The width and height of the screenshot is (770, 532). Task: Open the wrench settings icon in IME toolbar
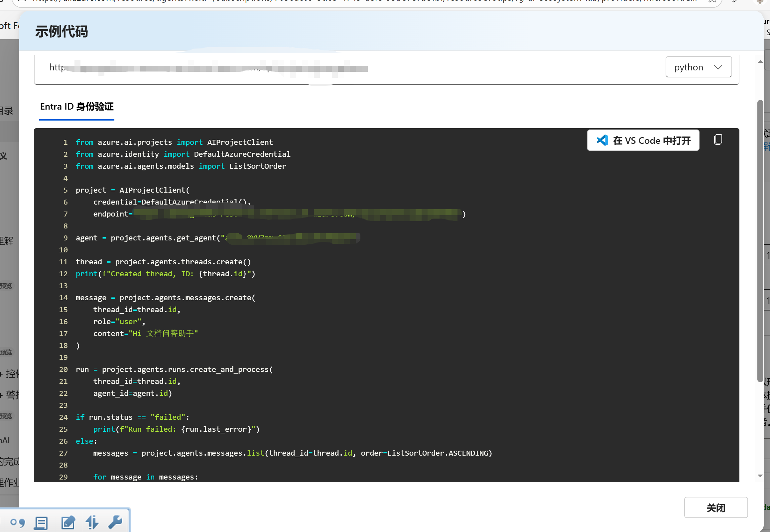(x=115, y=522)
